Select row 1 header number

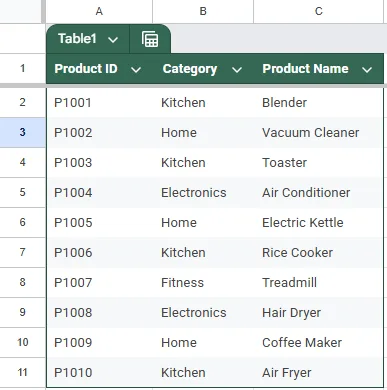[x=22, y=68]
